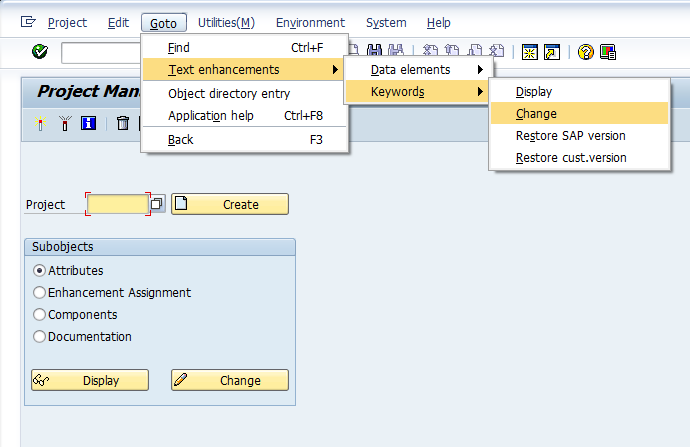Click the Find binoculars icon

coord(374,51)
